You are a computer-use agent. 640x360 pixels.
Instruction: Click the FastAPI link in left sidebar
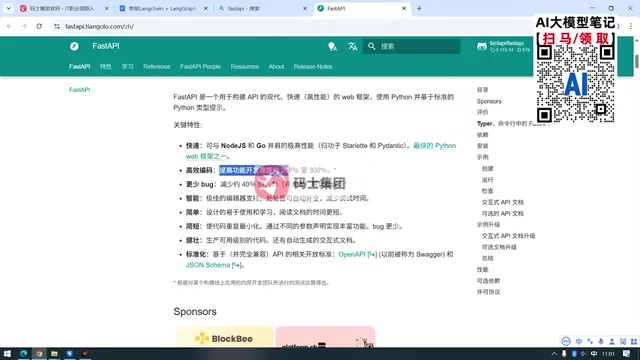tap(80, 90)
